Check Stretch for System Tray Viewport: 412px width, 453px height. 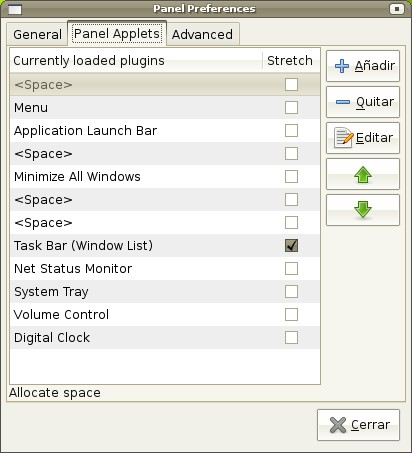pyautogui.click(x=291, y=292)
